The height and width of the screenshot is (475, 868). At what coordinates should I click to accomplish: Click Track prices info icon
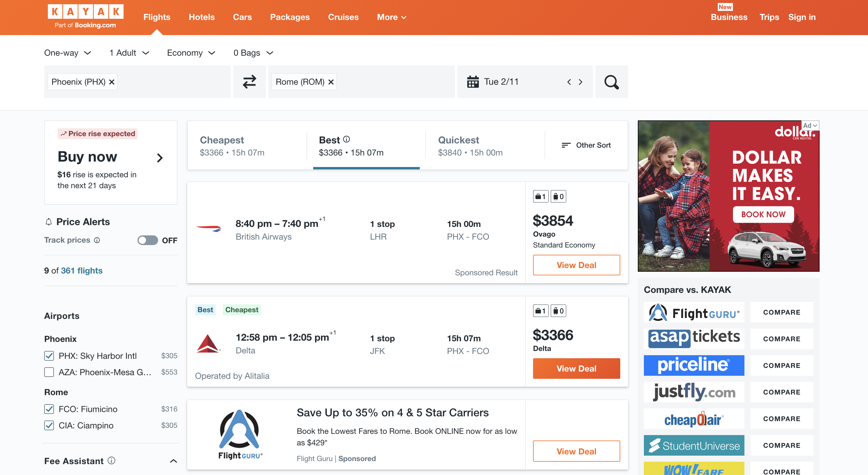click(97, 240)
